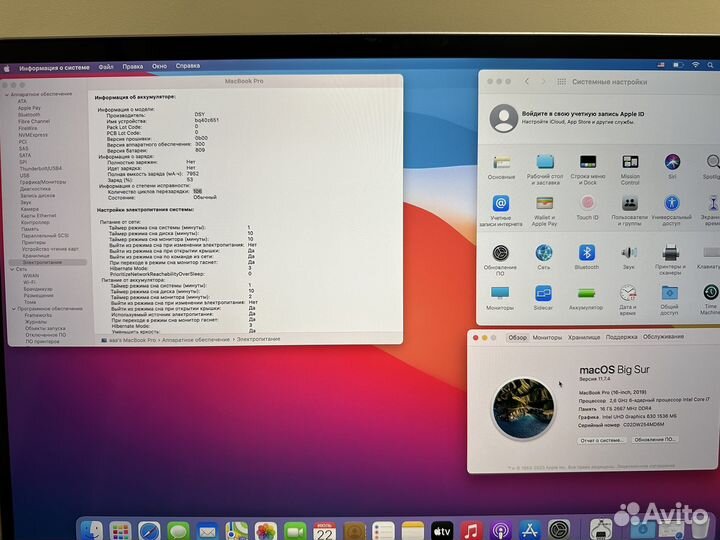
Task: Open the Справка menu
Action: [x=187, y=66]
